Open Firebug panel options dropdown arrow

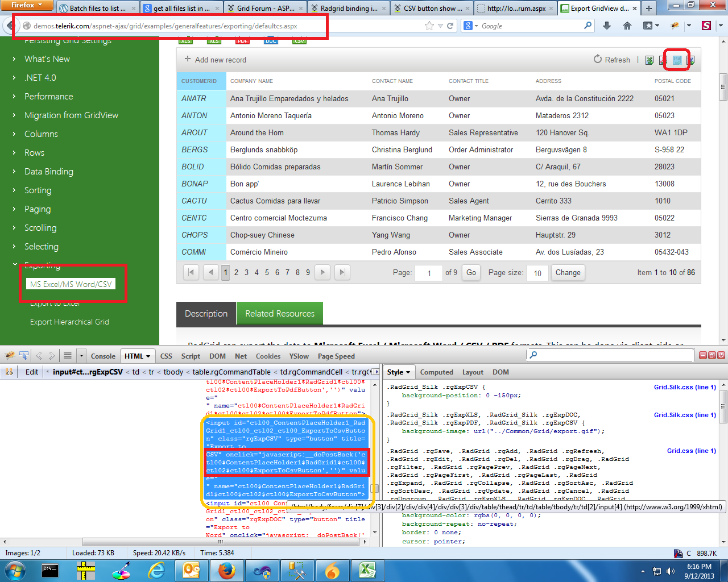(x=82, y=356)
